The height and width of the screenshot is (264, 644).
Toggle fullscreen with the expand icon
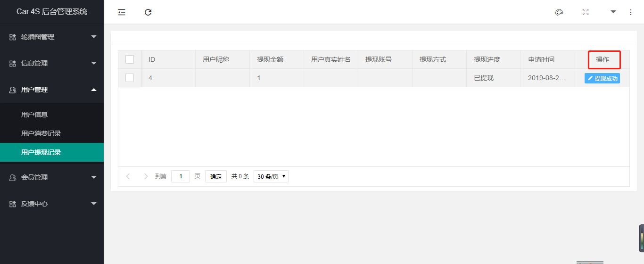[x=586, y=12]
